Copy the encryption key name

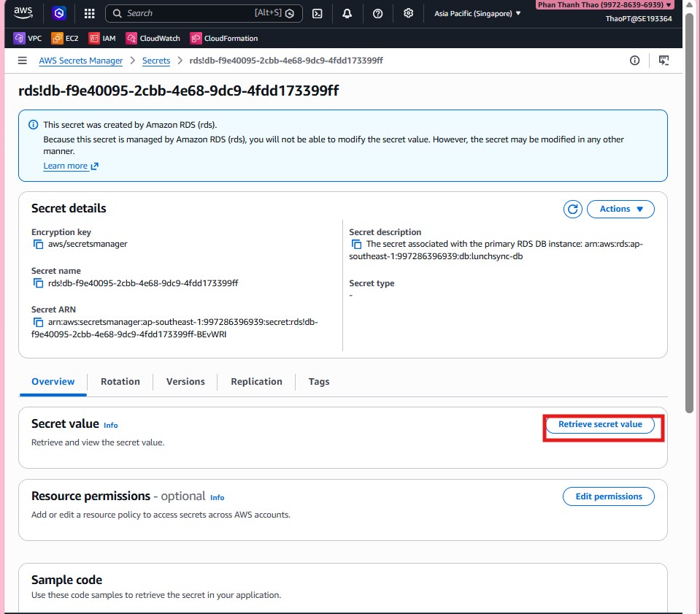tap(39, 245)
